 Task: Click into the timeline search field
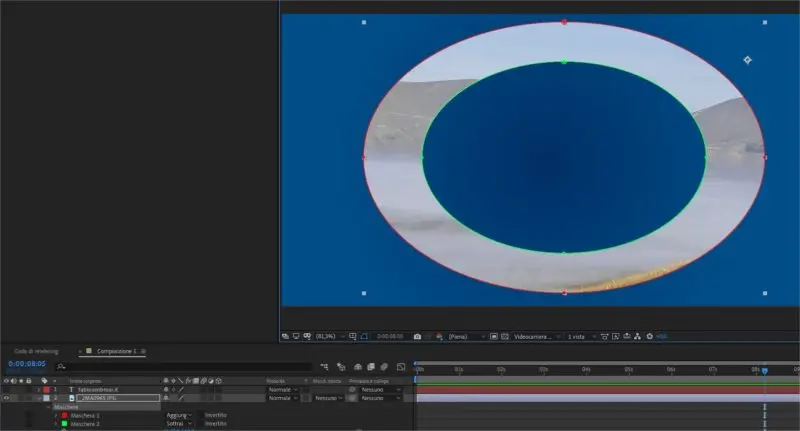point(184,367)
